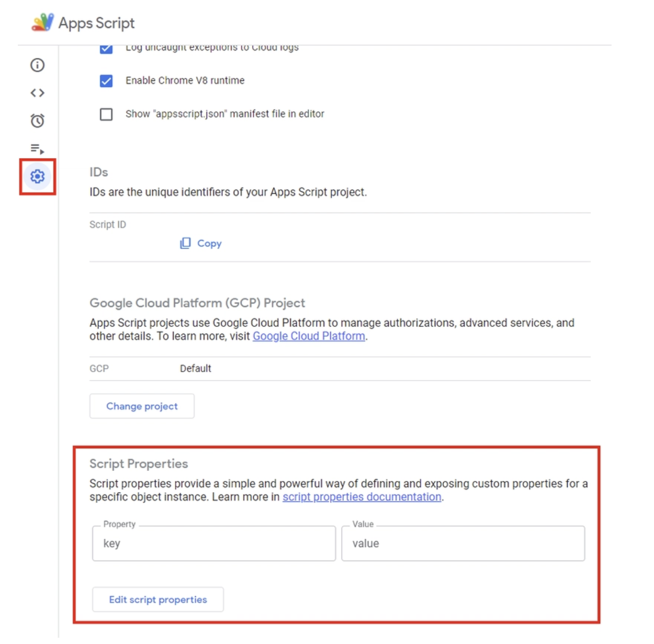Click the Edit script properties button

click(x=158, y=599)
